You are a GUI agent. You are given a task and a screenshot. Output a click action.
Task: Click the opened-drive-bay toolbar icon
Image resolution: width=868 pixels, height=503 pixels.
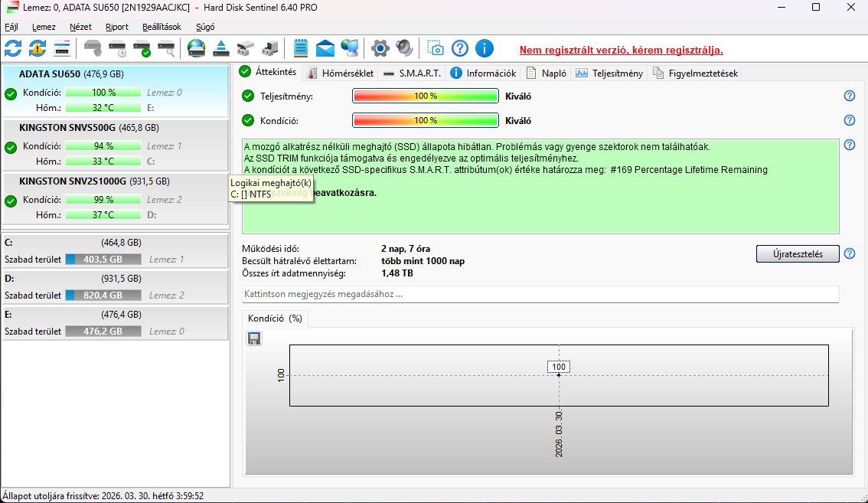245,49
